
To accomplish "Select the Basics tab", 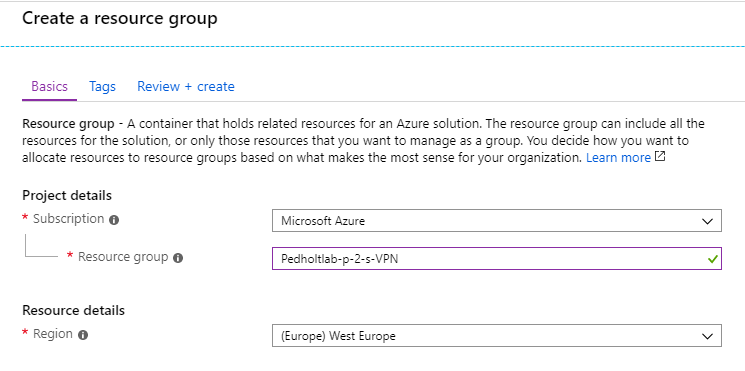I will pyautogui.click(x=49, y=86).
